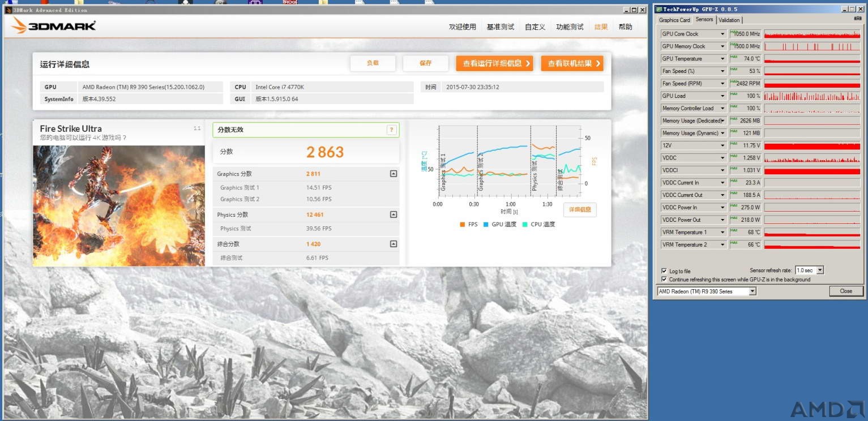Viewport: 868px width, 421px height.
Task: Click the 详细信息 button under the chart
Action: pos(580,210)
